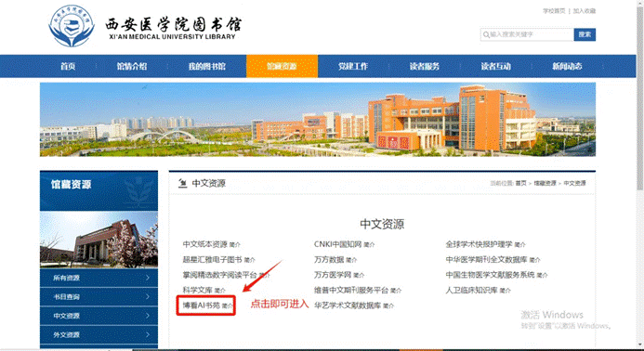Open the 馆藏资源 navigation tab
The height and width of the screenshot is (351, 644).
click(x=282, y=66)
